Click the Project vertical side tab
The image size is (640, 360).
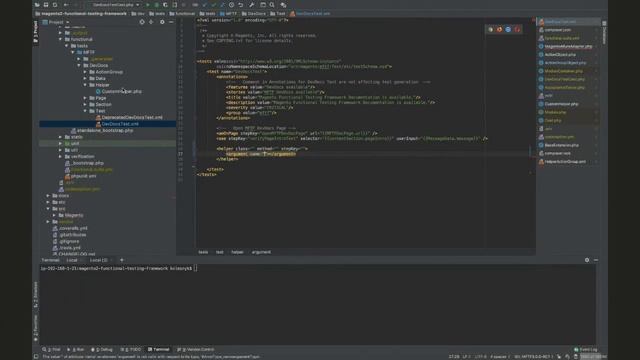click(x=36, y=32)
